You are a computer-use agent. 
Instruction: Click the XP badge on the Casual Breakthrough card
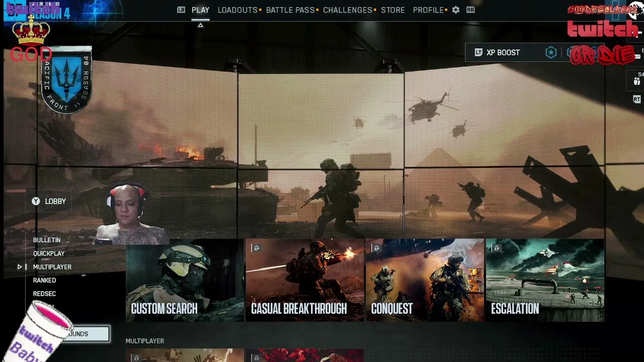[257, 248]
